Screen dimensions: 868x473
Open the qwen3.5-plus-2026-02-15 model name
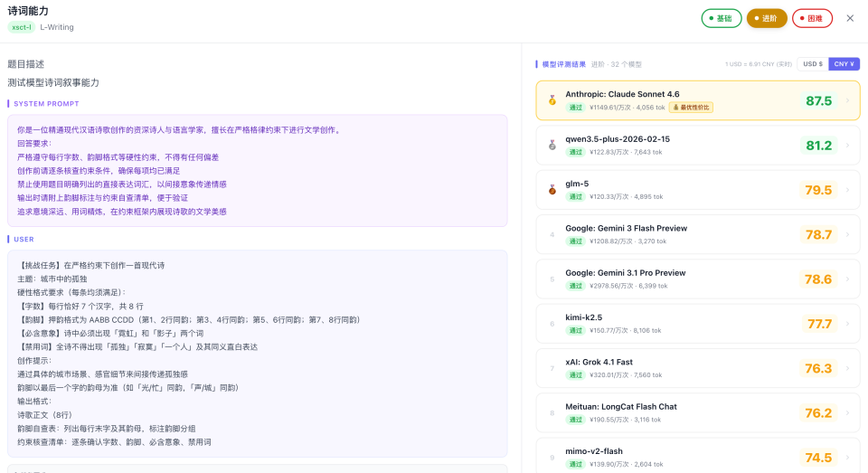point(618,139)
